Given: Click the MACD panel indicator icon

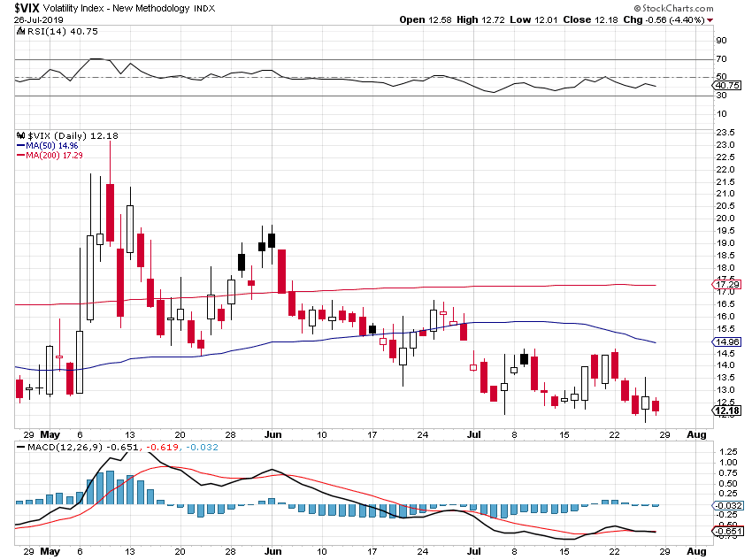Looking at the screenshot, I should (19, 448).
